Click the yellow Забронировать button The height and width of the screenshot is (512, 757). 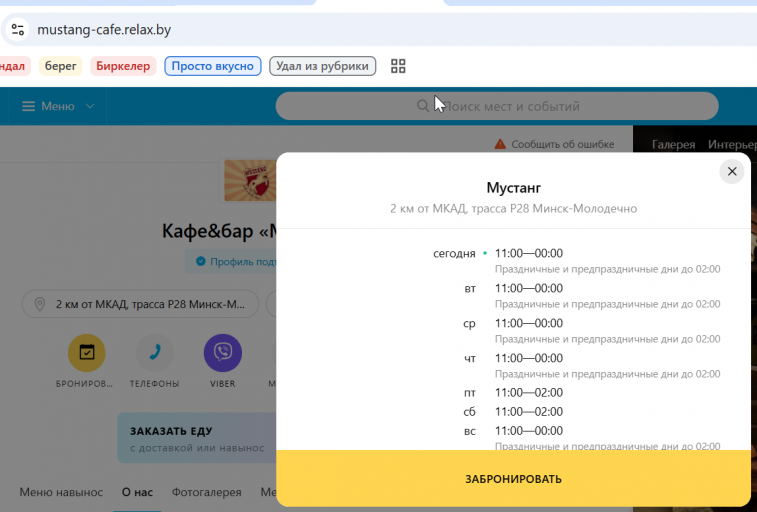513,479
